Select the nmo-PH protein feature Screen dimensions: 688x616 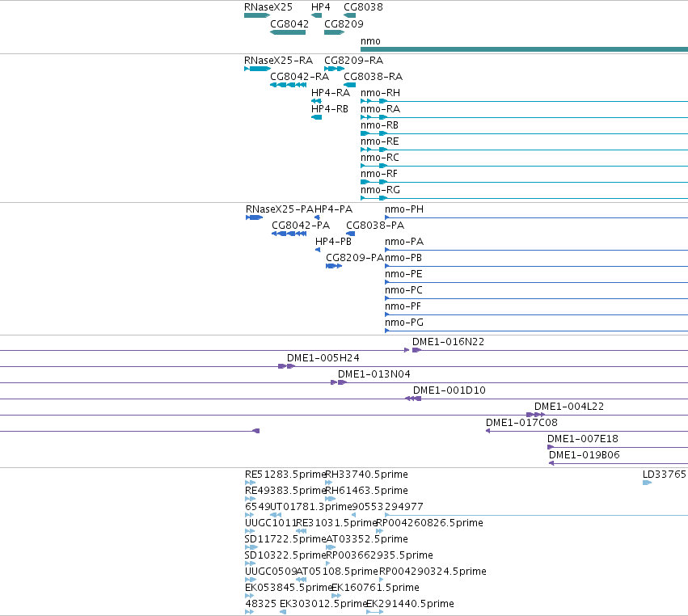536,217
